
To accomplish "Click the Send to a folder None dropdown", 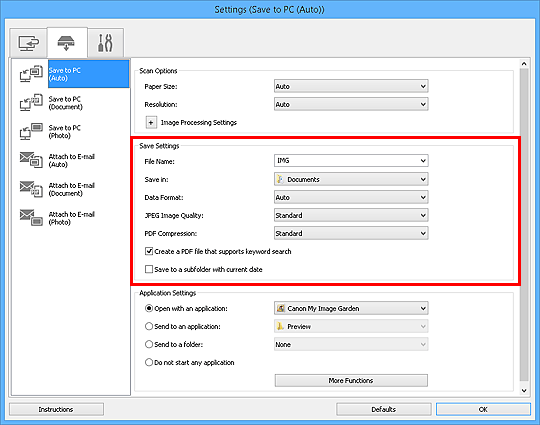I will tap(351, 344).
